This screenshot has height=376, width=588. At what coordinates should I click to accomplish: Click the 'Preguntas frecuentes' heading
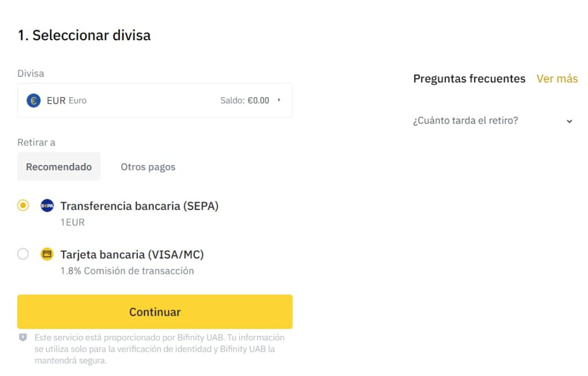click(x=469, y=79)
